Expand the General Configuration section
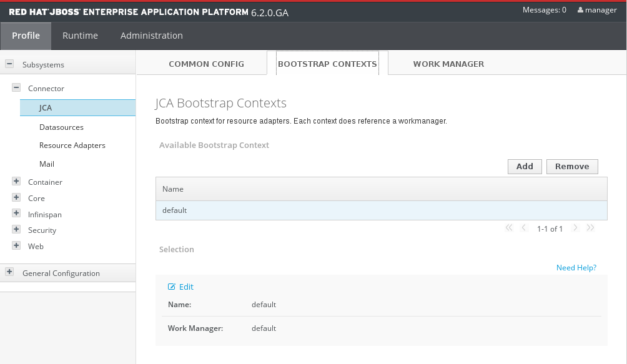 pyautogui.click(x=9, y=272)
